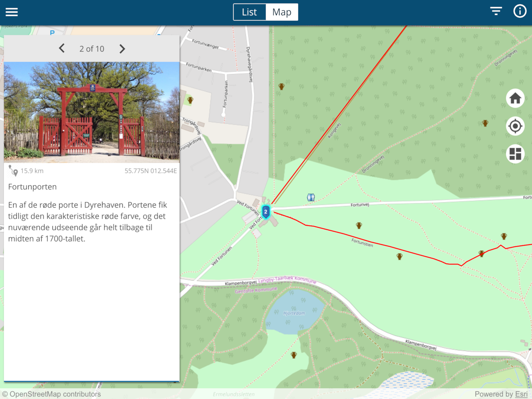Click the OpenStreetMap contributors attribution
532x399 pixels.
[52, 394]
